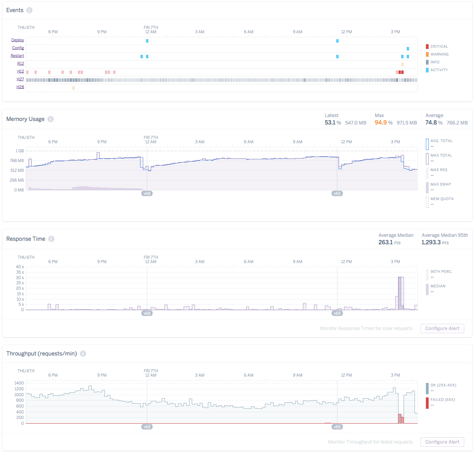Click the red FAILED (5XX) legend swatch
Screen dimensions: 476x453
coord(427,403)
